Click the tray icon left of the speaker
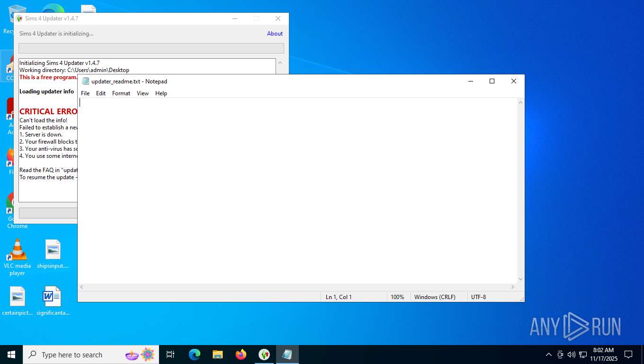644x364 pixels. [560, 355]
